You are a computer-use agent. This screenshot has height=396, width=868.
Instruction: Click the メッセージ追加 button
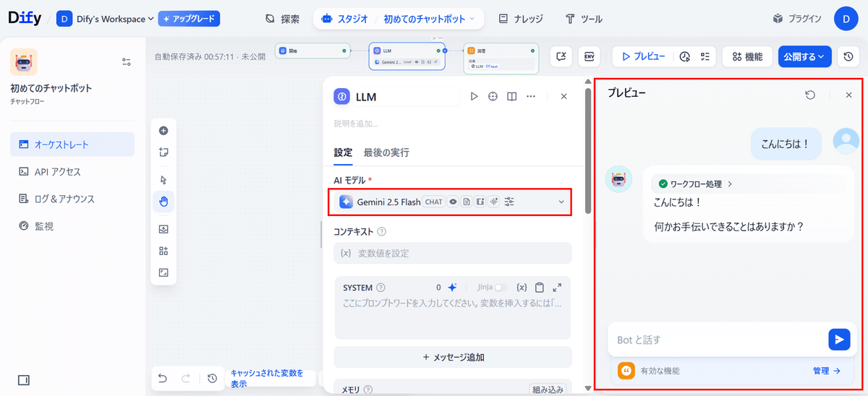[452, 357]
